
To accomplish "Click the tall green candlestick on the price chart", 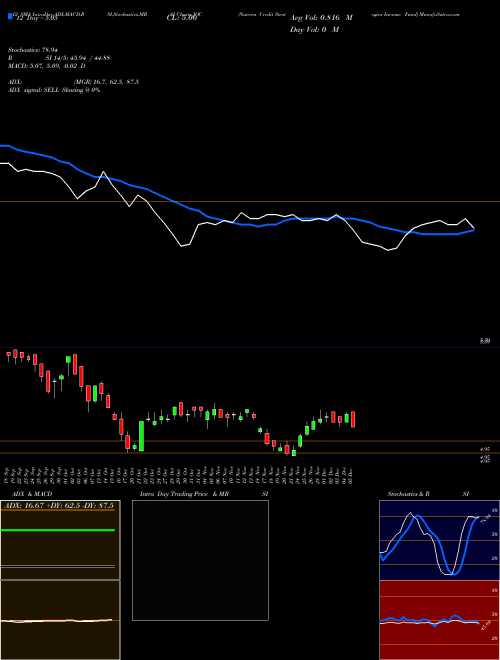I will (141, 436).
